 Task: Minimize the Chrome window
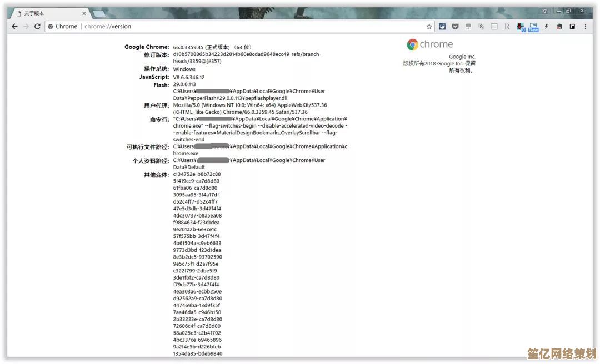[x=559, y=11]
